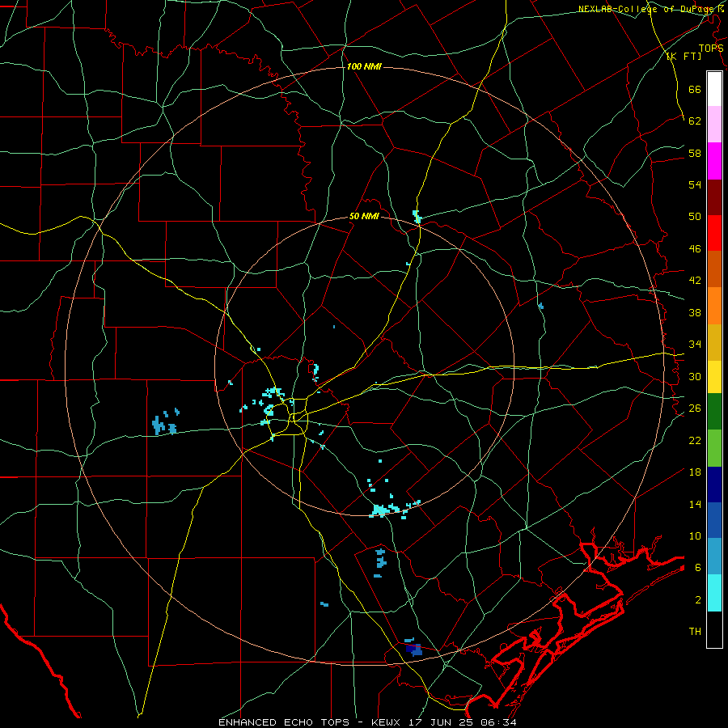Click the '34' legend value label

point(695,345)
